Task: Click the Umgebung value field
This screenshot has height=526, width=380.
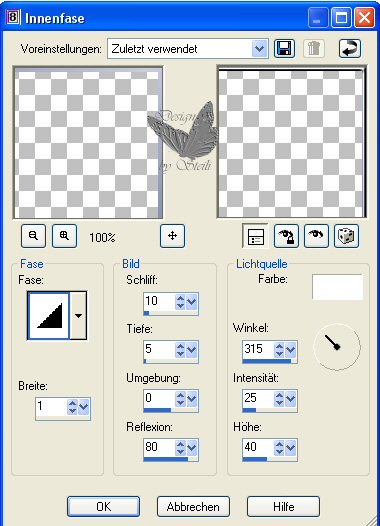Action: pyautogui.click(x=159, y=398)
